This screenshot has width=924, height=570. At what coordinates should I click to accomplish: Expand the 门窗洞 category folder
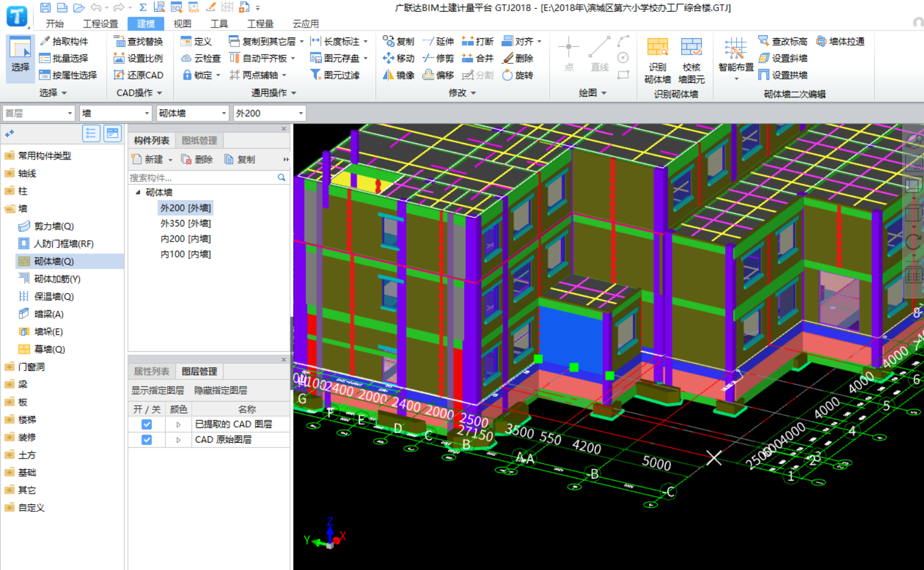pos(9,367)
